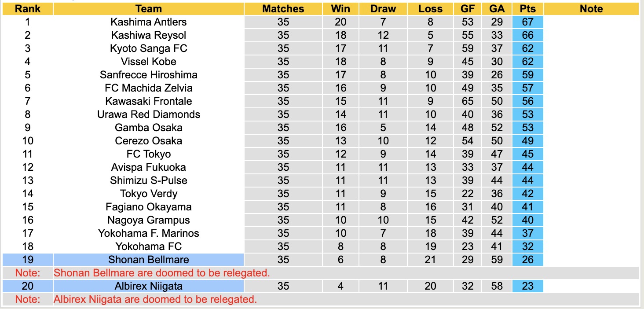Open the Kashiwa Reysol team link

tap(149, 35)
